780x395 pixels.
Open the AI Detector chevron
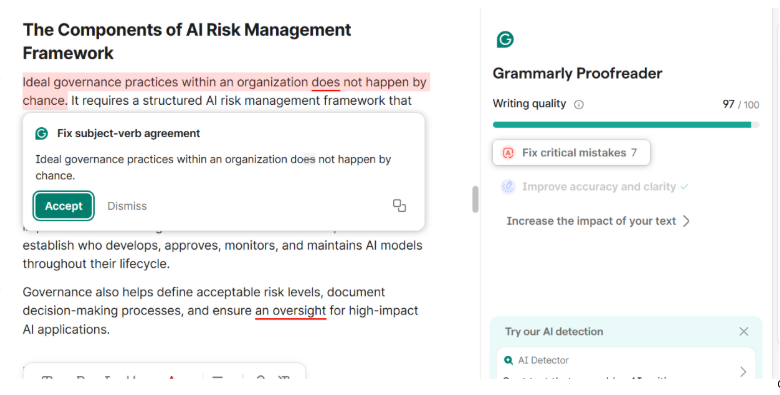743,372
